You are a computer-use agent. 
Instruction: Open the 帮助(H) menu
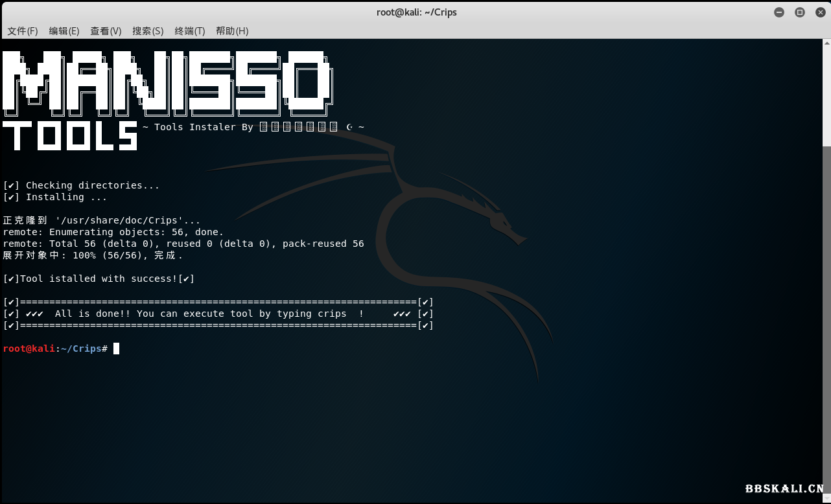tap(232, 31)
